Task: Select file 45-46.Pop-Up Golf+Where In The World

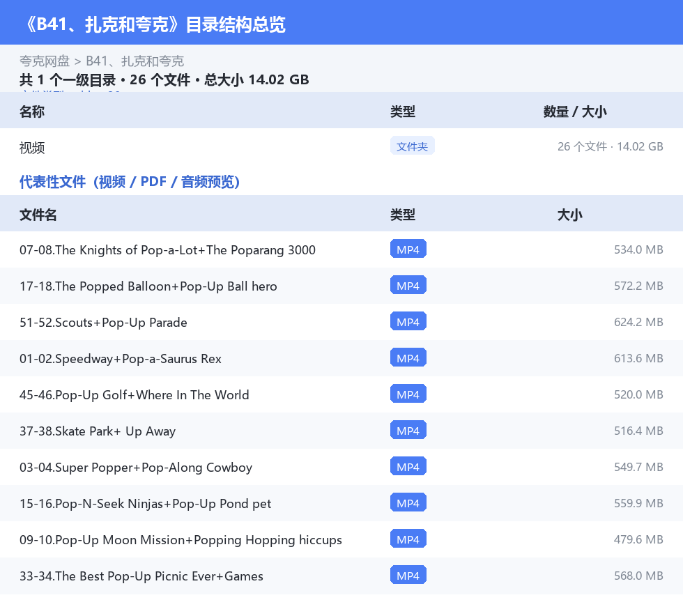Action: [134, 394]
